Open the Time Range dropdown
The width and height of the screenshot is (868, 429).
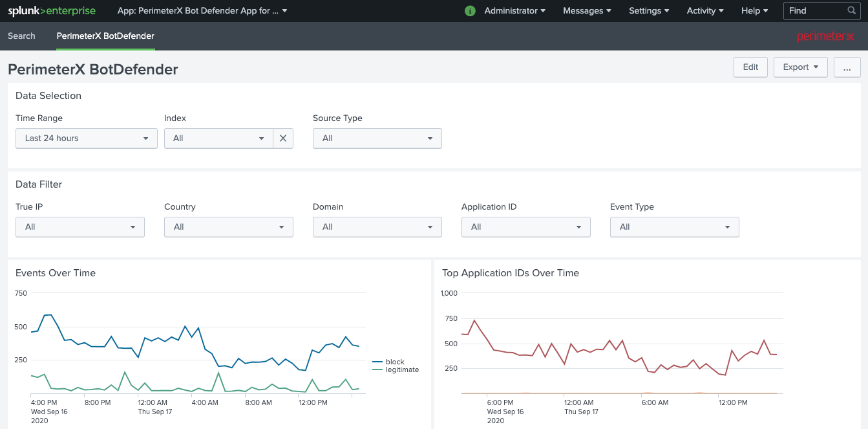(x=87, y=138)
